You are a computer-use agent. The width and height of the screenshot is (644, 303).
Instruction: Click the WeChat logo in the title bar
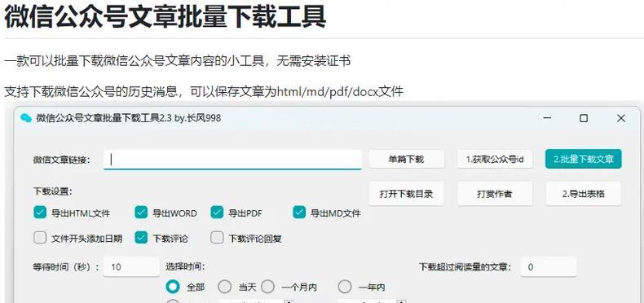(26, 118)
